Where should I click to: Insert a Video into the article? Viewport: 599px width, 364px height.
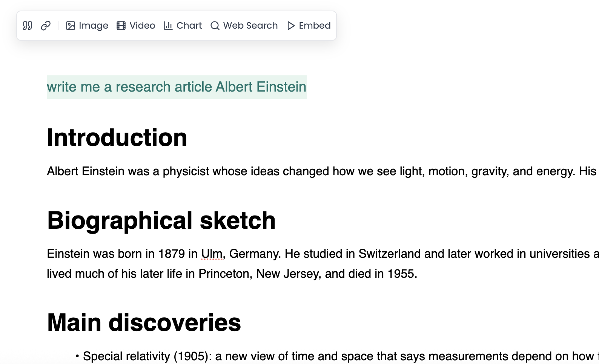click(135, 25)
